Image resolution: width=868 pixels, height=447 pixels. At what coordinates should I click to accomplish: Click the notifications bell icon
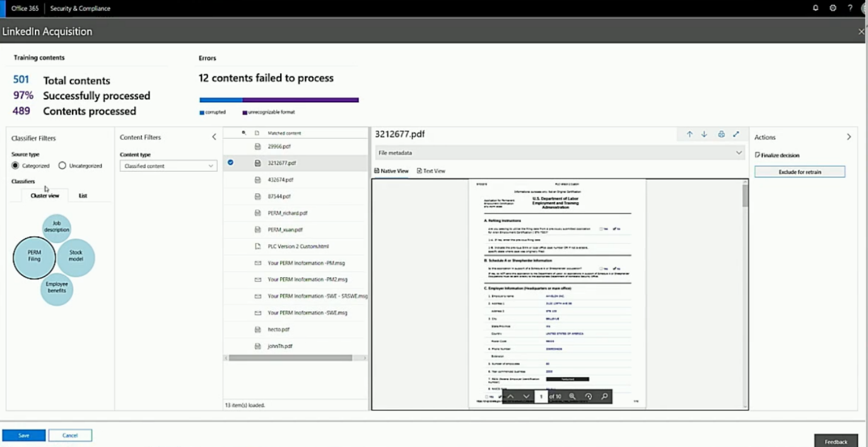pyautogui.click(x=816, y=8)
